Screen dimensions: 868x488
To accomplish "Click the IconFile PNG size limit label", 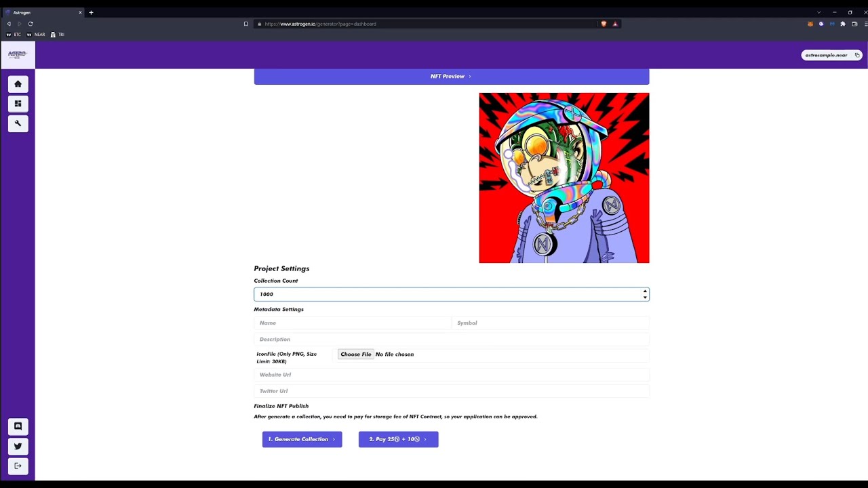I will (287, 358).
